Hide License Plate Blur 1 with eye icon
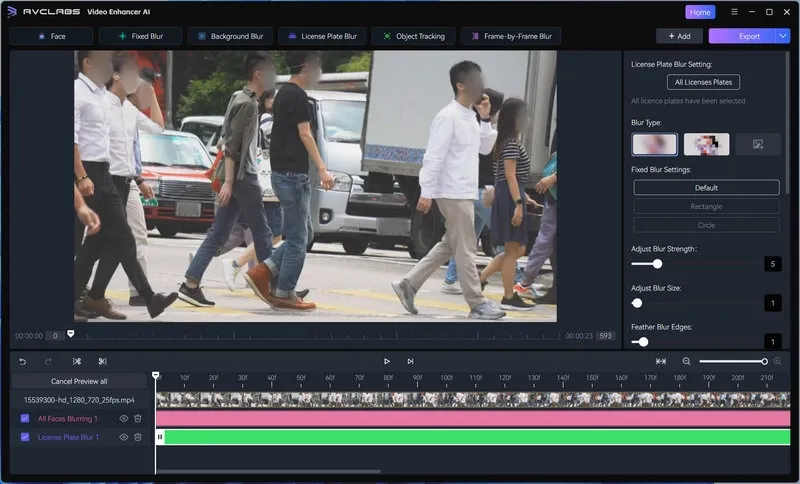Screen dimensions: 800x484 pyautogui.click(x=123, y=437)
